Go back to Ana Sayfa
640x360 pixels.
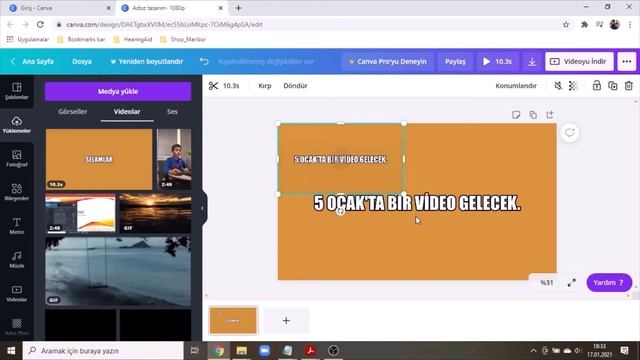(x=33, y=62)
